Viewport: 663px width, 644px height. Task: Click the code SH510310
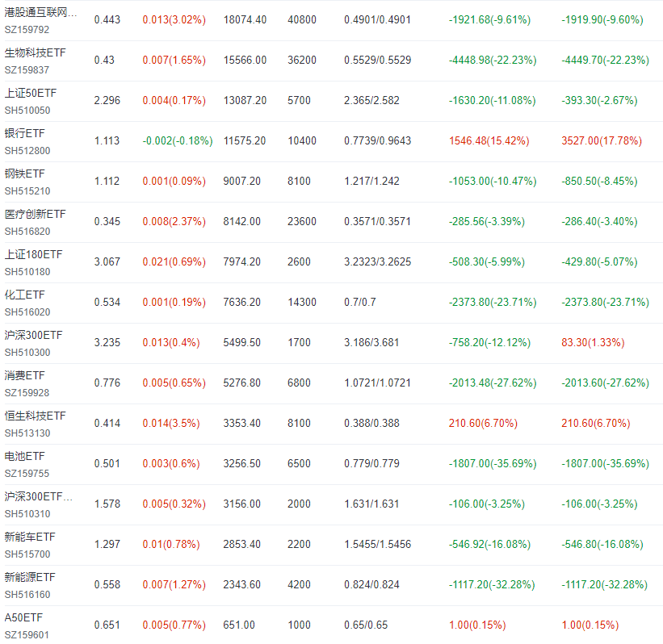coord(27,514)
